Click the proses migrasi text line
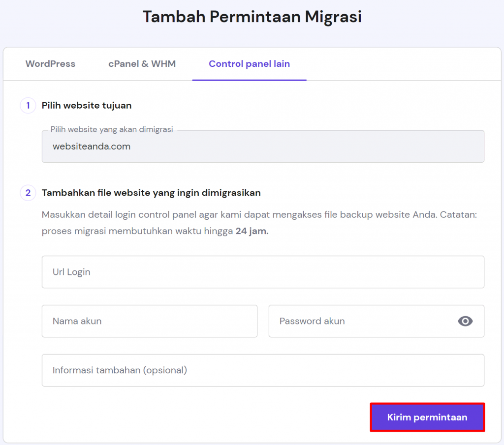Image resolution: width=504 pixels, height=445 pixels. coord(138,231)
